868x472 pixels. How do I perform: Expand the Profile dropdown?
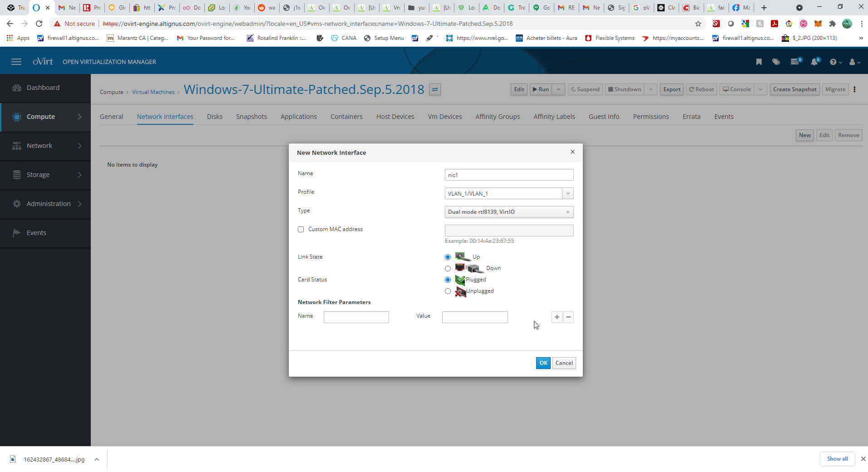pos(567,194)
